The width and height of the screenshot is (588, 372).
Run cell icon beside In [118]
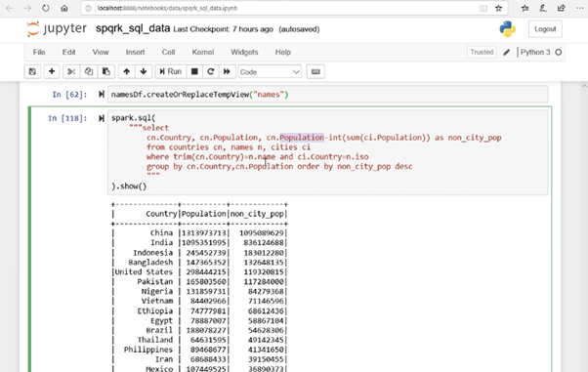click(x=102, y=118)
